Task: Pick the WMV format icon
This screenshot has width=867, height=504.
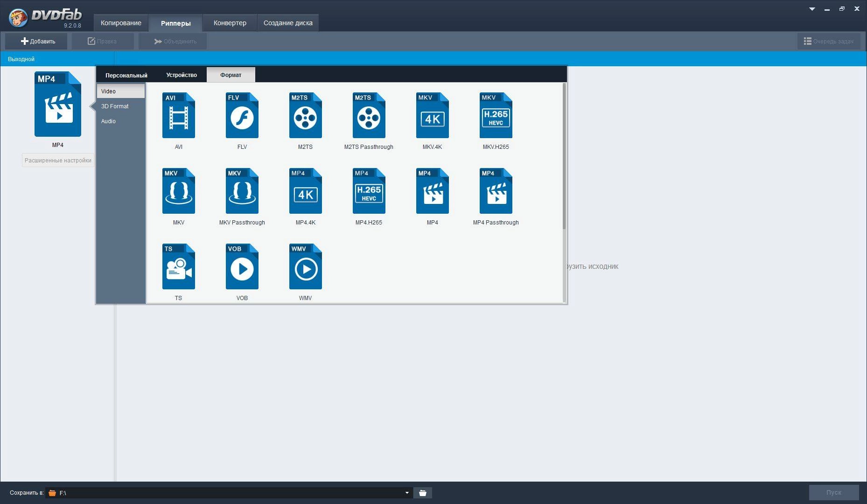Action: 306,266
